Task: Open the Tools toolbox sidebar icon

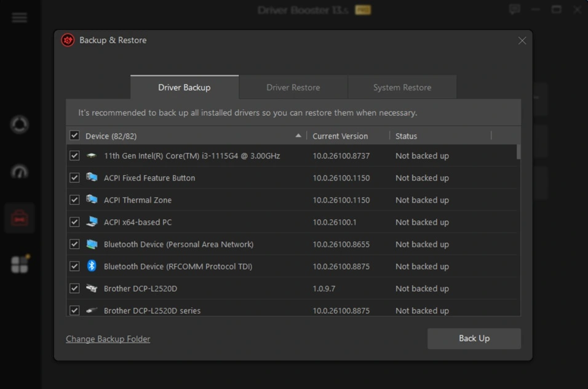Action: (19, 218)
